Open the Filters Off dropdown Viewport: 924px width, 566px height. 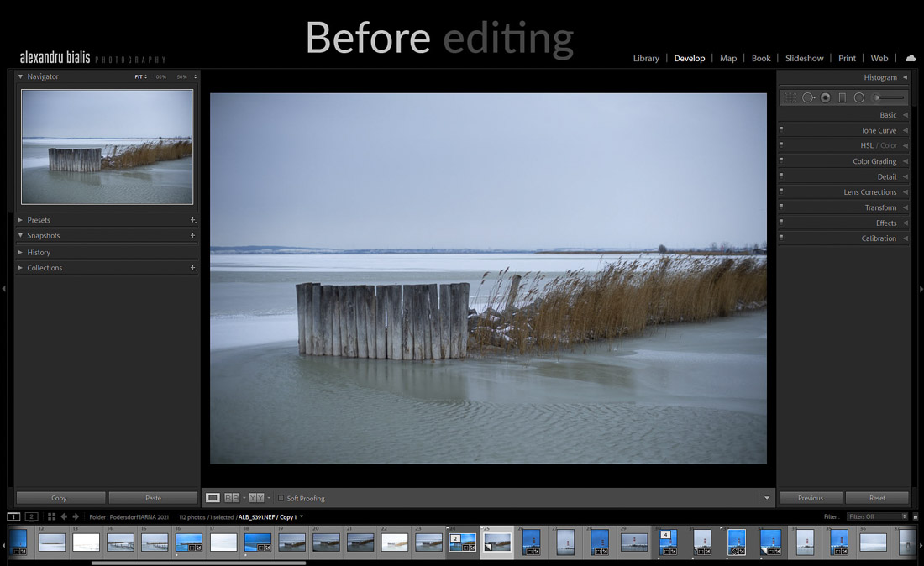pos(877,516)
